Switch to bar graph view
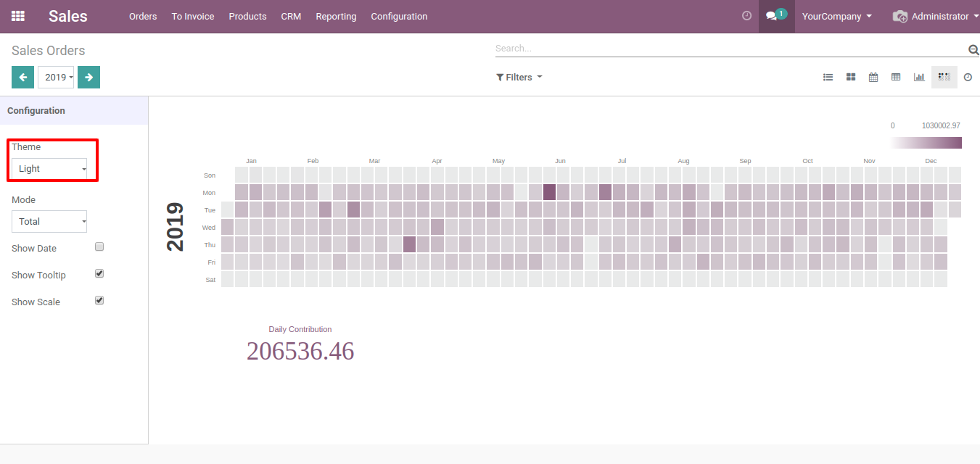Image resolution: width=980 pixels, height=464 pixels. [x=919, y=77]
